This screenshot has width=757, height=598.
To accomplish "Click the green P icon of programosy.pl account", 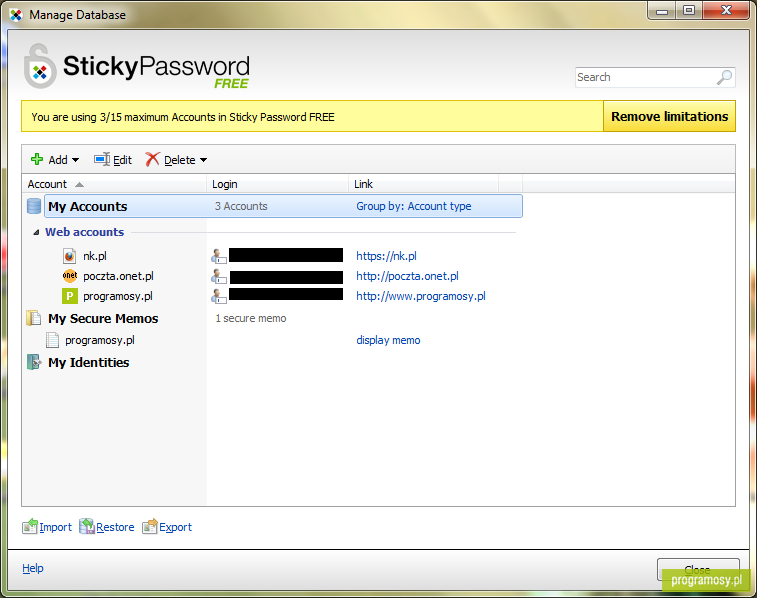I will 70,296.
